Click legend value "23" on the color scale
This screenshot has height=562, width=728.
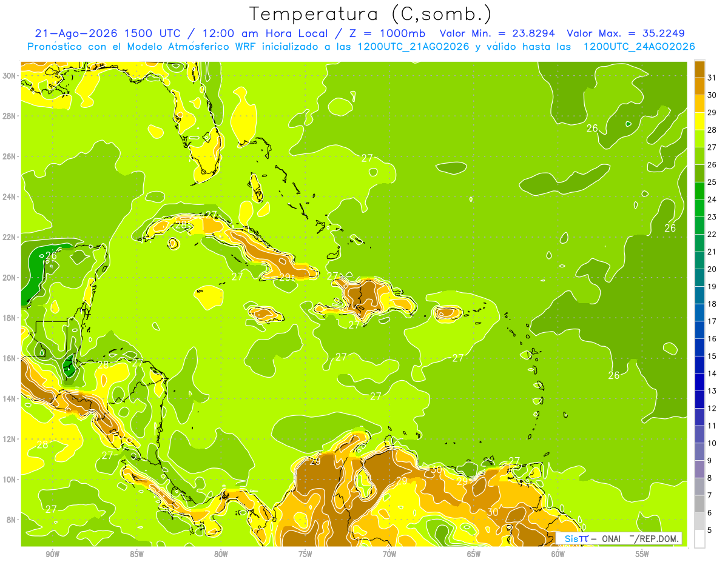(x=712, y=217)
